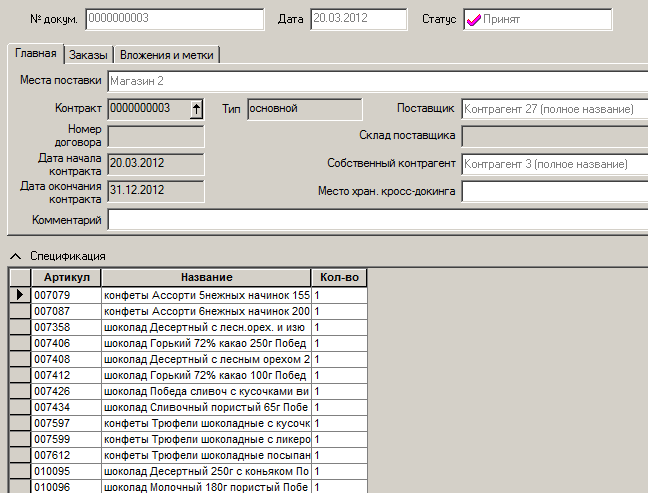This screenshot has width=648, height=493.
Task: Click the Место хран. кросс-докинга field
Action: [x=555, y=192]
